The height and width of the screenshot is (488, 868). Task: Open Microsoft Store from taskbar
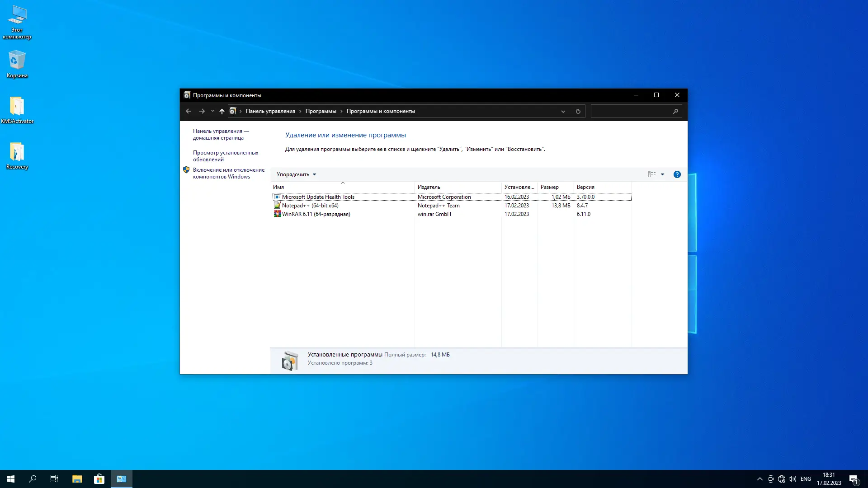coord(99,479)
